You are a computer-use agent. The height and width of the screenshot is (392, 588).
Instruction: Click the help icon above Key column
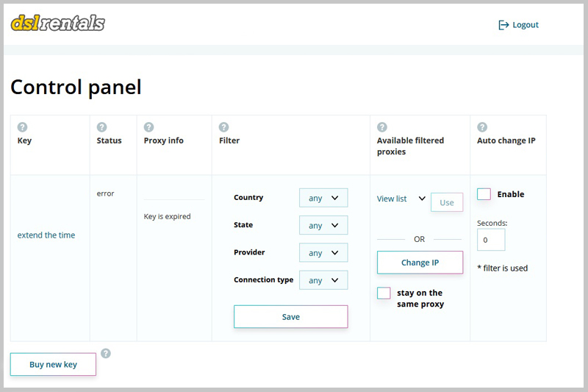[x=22, y=127]
